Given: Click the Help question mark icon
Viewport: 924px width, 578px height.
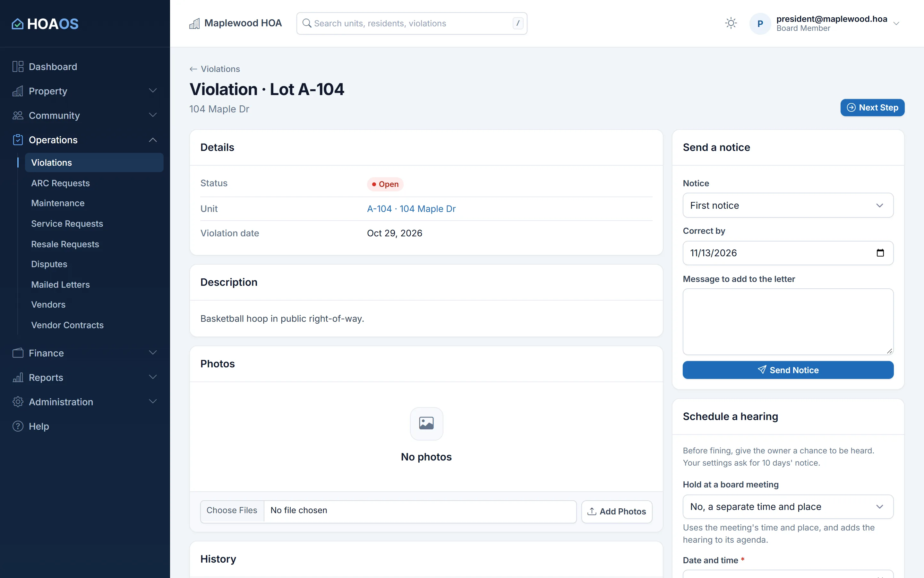Looking at the screenshot, I should 18,426.
